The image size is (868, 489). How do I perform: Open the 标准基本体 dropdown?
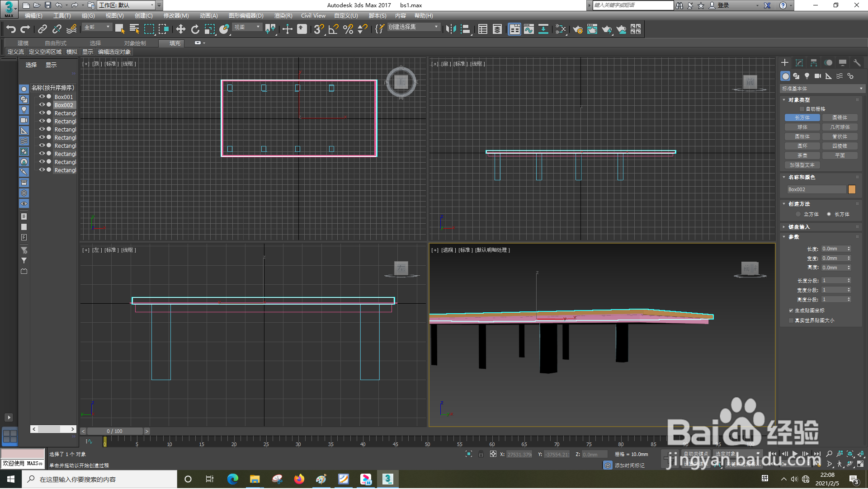pos(821,89)
